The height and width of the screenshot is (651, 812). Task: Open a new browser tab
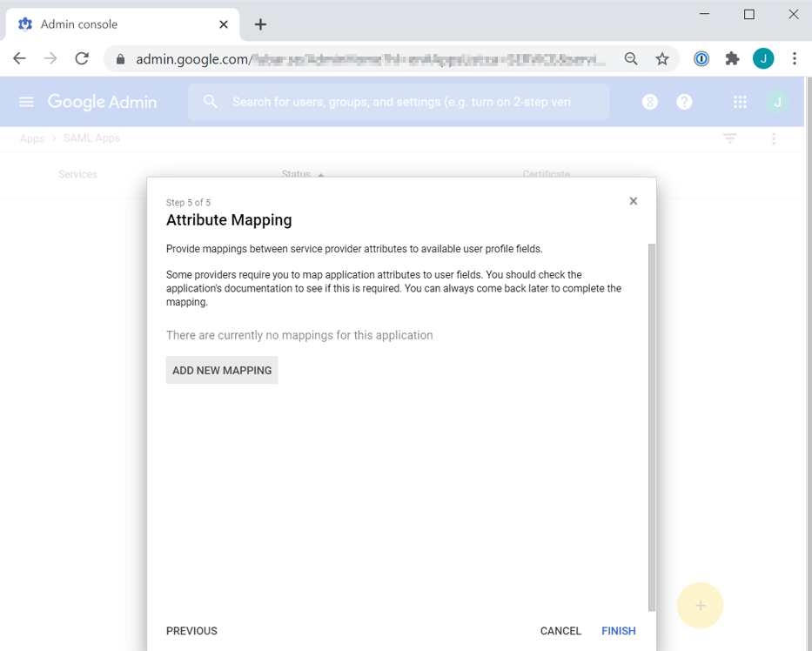pos(260,24)
